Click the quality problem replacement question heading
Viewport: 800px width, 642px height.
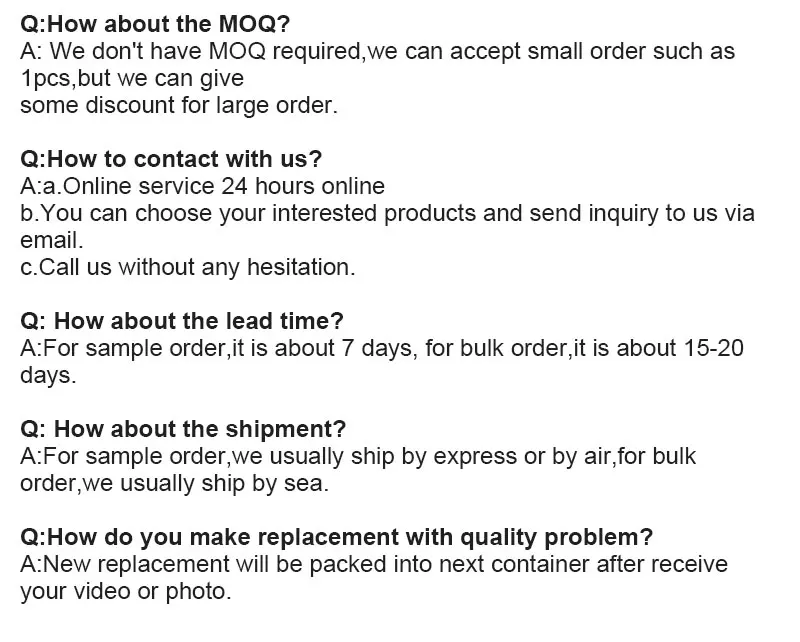[x=337, y=537]
